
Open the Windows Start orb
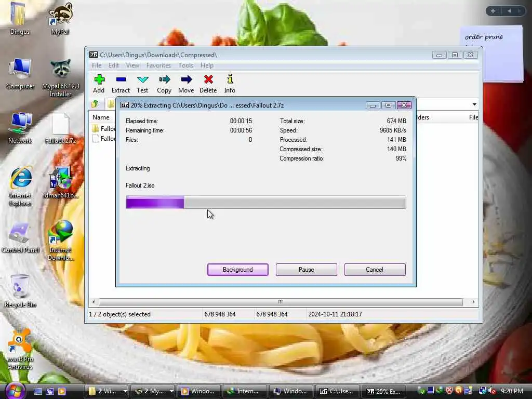[x=15, y=391]
